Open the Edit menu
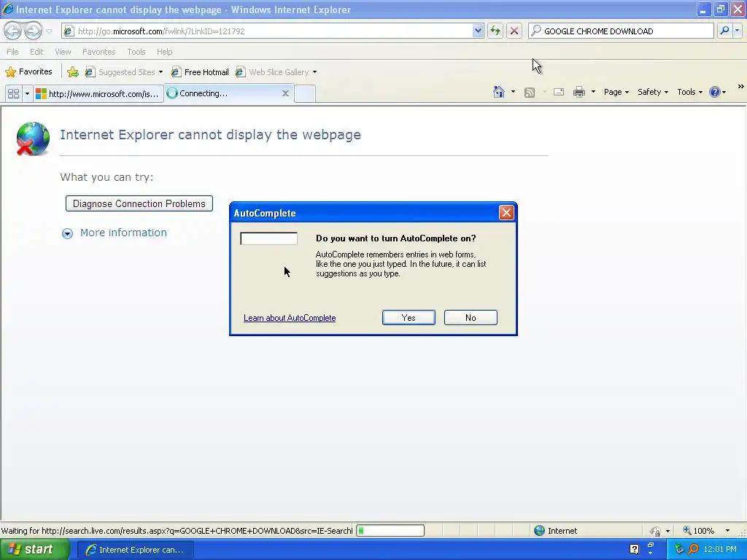 [36, 52]
